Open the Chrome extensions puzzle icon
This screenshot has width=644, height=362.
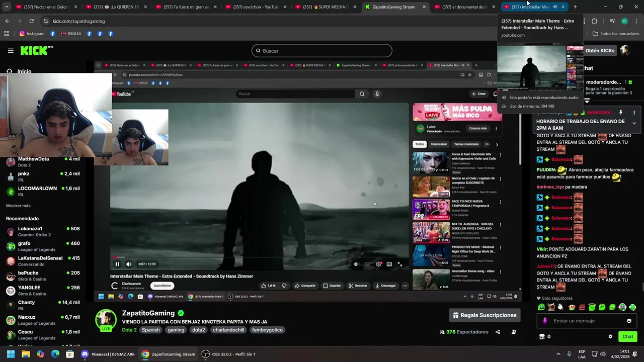click(x=595, y=21)
